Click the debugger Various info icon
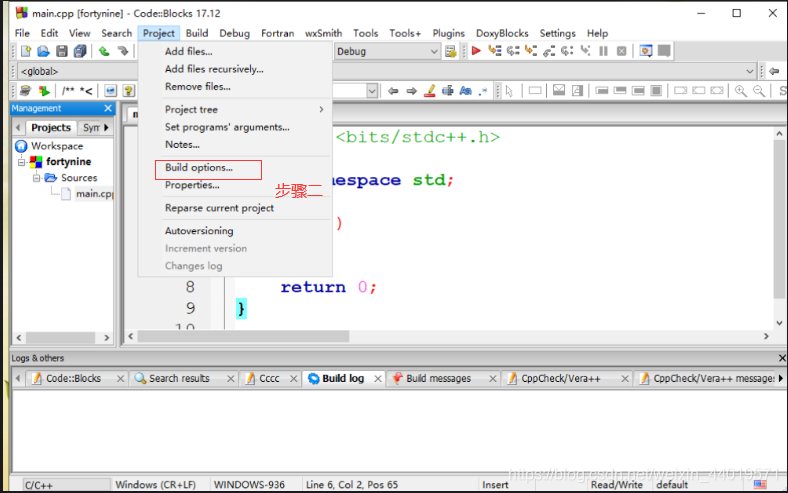Screen dimensions: 788x493 (x=664, y=51)
